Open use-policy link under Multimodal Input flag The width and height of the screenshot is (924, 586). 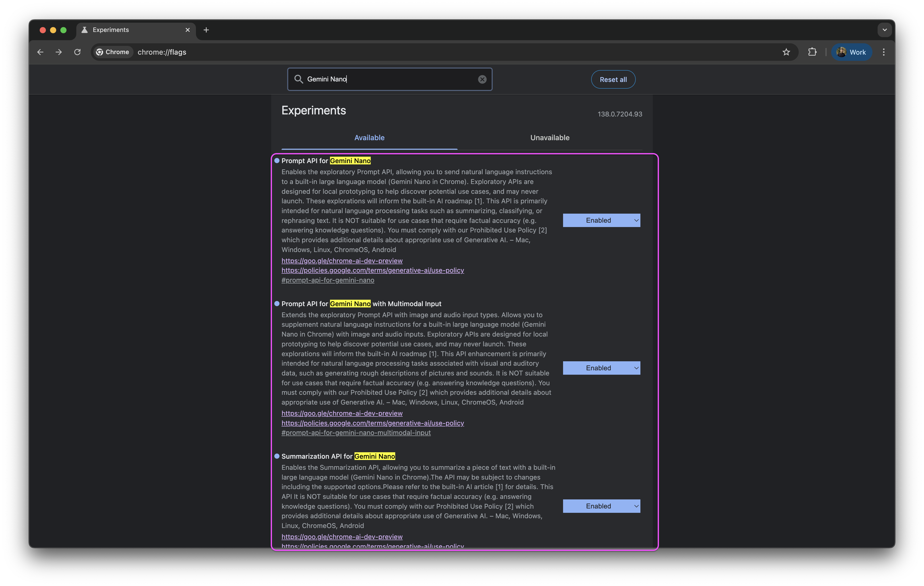point(373,423)
